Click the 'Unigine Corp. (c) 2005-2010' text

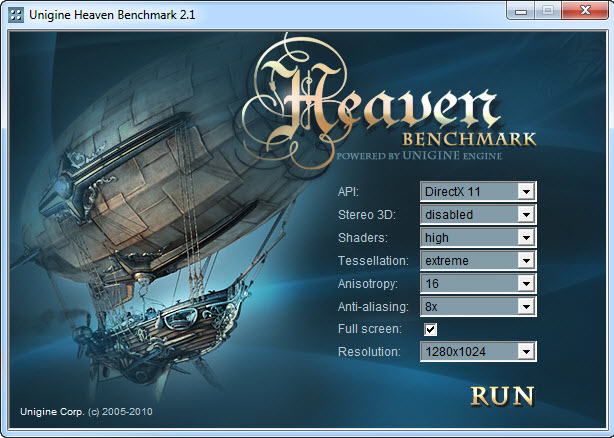pyautogui.click(x=86, y=412)
